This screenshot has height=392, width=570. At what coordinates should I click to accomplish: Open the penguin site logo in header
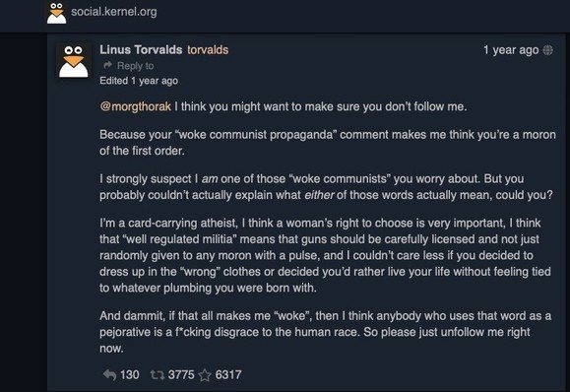57,13
